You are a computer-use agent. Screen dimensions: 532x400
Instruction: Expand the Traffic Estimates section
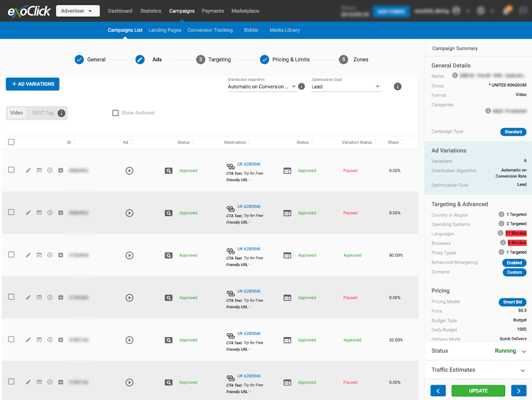coord(523,370)
